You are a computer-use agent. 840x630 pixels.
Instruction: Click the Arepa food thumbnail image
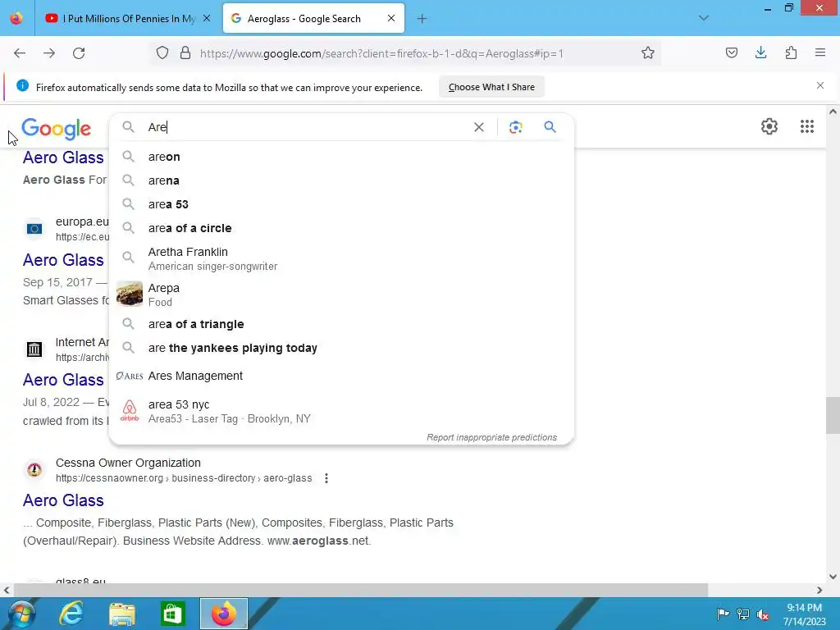click(130, 294)
